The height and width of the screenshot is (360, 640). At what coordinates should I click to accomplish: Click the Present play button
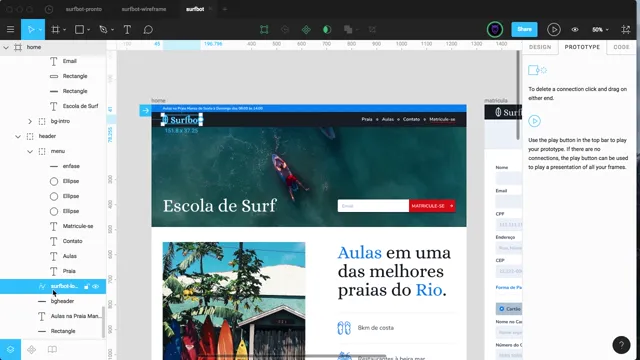(x=553, y=29)
